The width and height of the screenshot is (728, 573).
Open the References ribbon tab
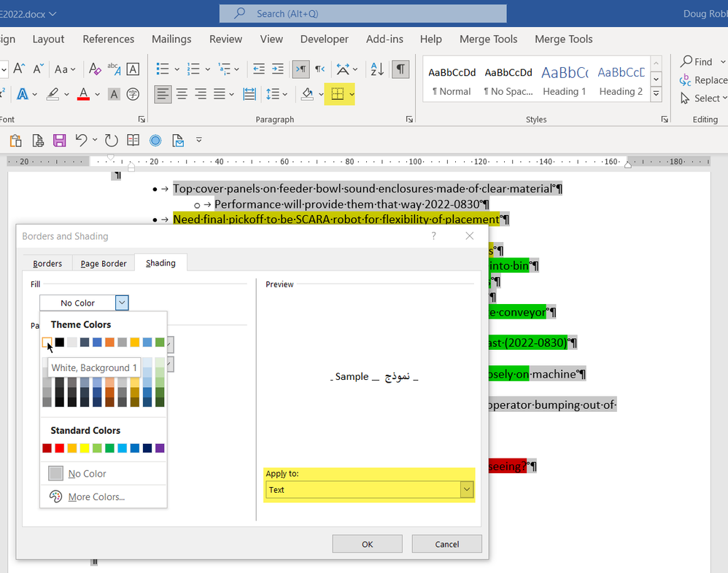tap(109, 39)
